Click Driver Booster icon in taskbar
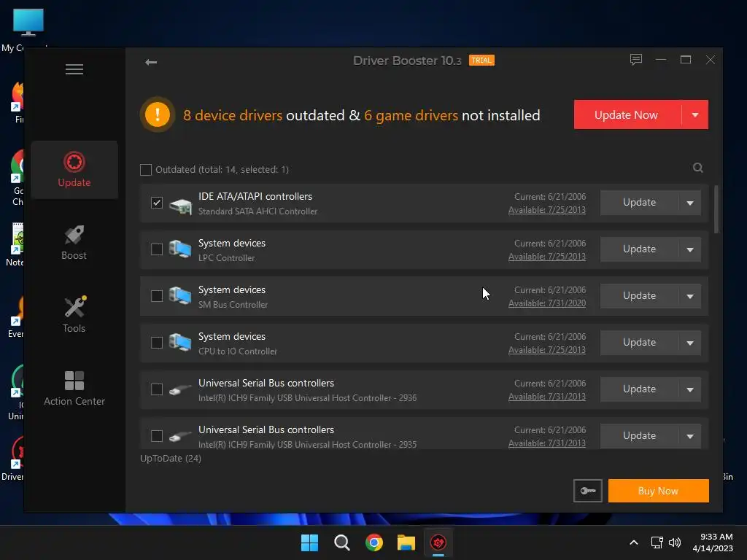This screenshot has height=560, width=747. click(438, 542)
